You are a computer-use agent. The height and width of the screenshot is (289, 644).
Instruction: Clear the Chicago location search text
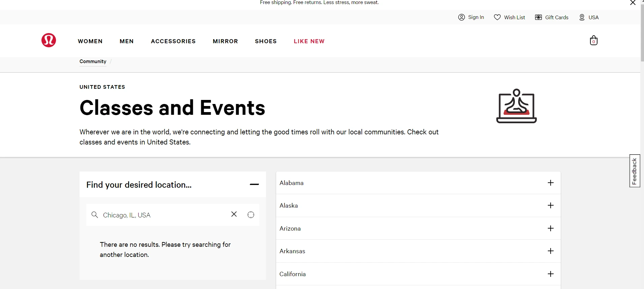[234, 214]
